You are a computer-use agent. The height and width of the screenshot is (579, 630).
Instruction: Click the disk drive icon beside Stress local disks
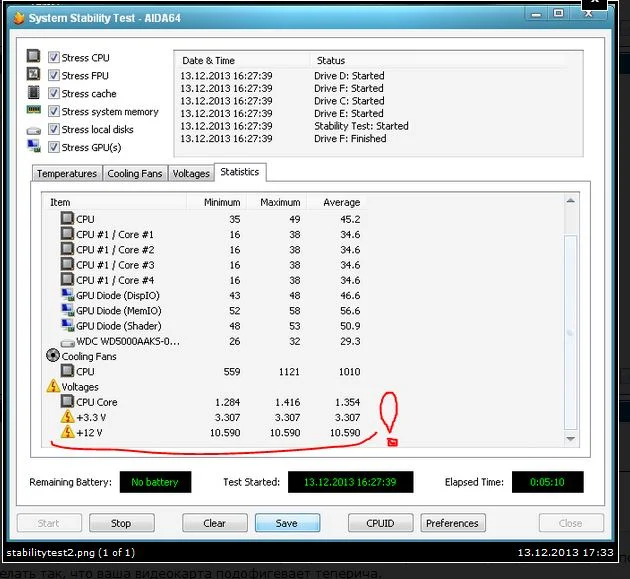[x=34, y=131]
